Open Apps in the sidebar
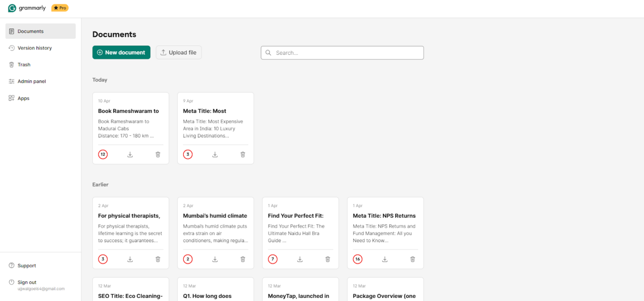This screenshot has width=644, height=301. coord(40,98)
